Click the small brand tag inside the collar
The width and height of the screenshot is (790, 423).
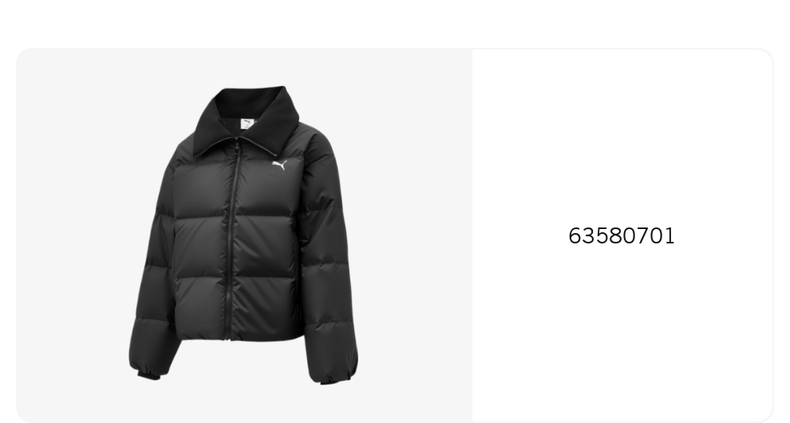pos(247,124)
